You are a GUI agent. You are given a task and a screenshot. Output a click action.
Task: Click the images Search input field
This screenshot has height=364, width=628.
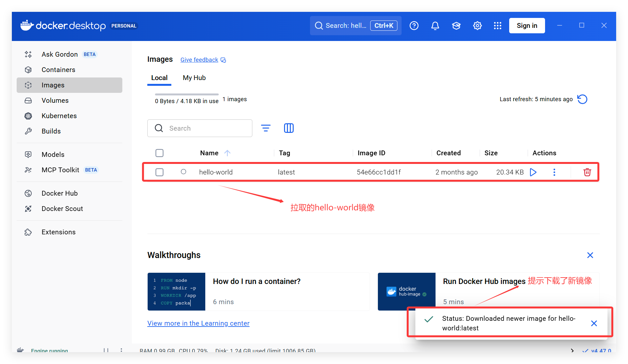coord(205,128)
